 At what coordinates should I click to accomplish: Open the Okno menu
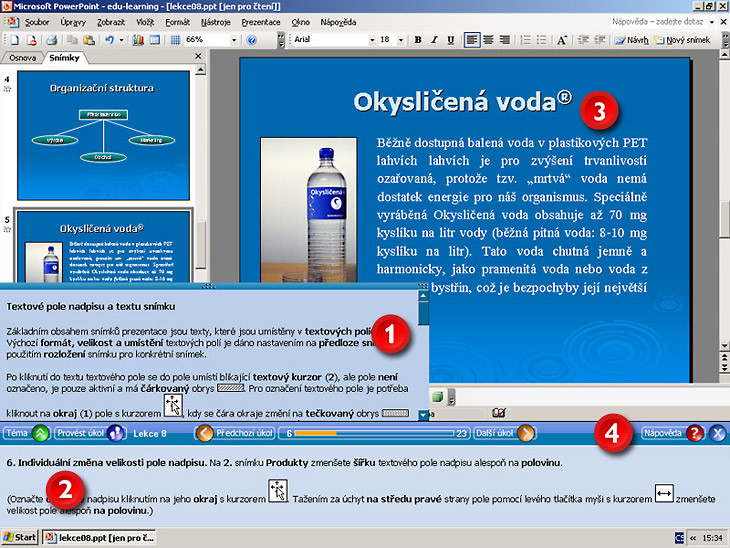coord(300,22)
